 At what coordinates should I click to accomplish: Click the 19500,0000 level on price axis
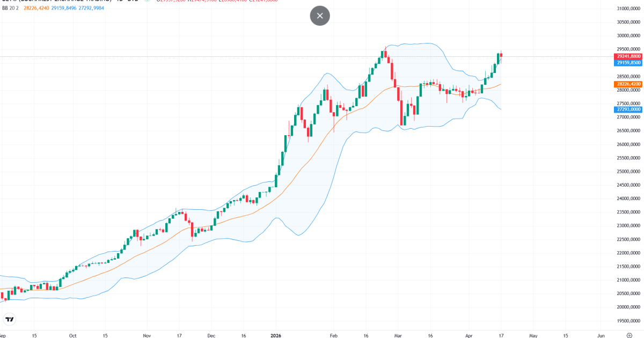click(x=628, y=321)
